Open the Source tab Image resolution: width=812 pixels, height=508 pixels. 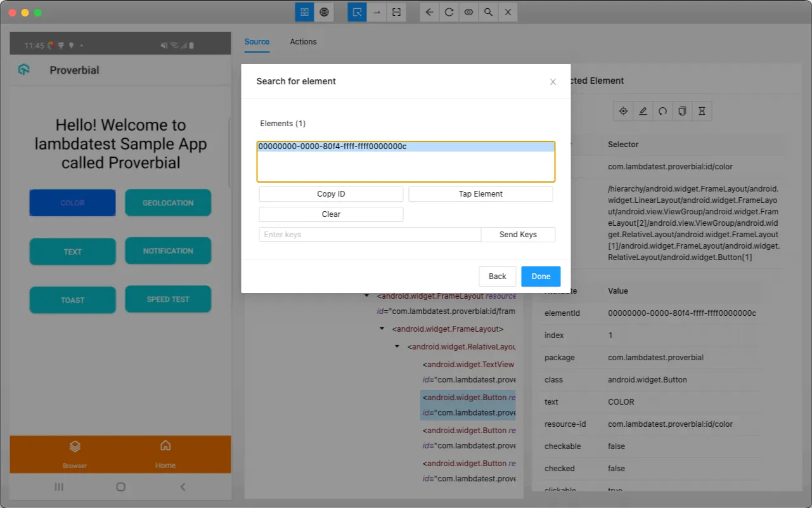(257, 42)
